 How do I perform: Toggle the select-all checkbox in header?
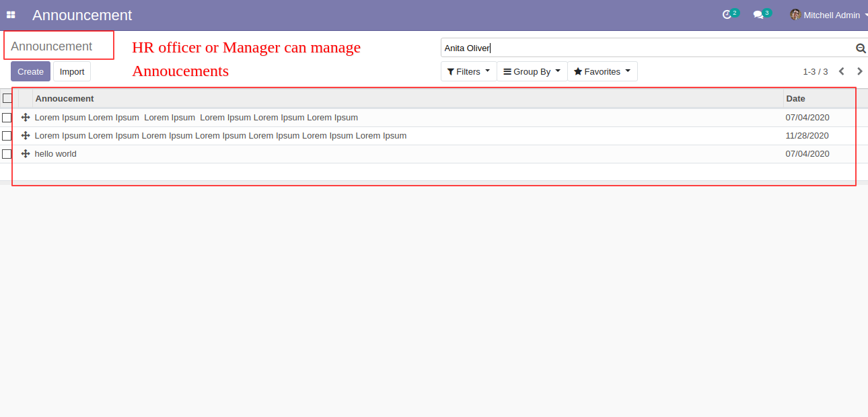pyautogui.click(x=7, y=99)
